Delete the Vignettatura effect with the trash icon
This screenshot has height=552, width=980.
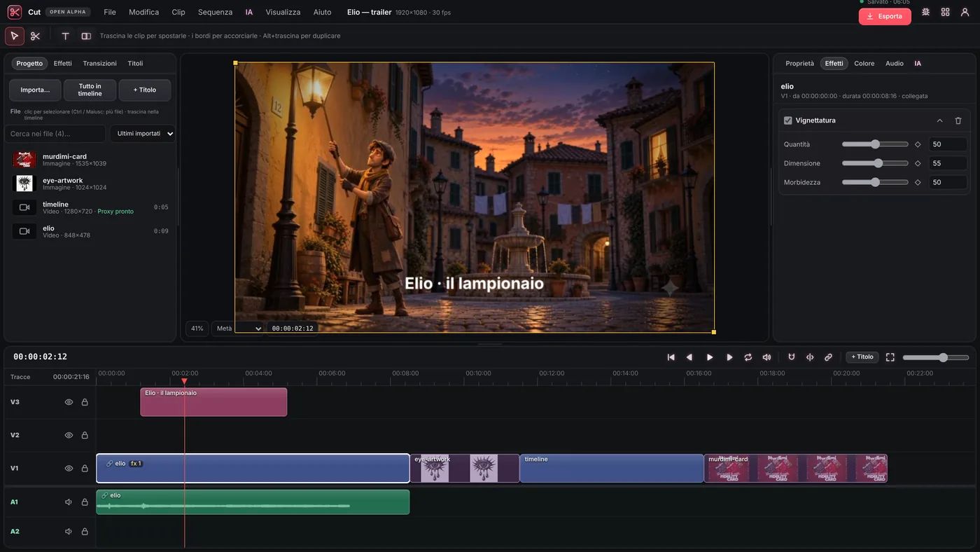(958, 120)
